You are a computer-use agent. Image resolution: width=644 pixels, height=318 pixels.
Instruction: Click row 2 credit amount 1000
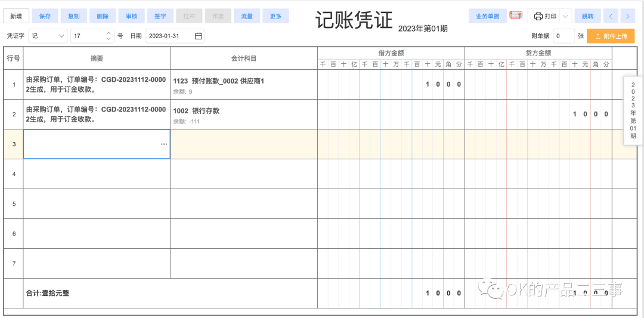[x=590, y=114]
